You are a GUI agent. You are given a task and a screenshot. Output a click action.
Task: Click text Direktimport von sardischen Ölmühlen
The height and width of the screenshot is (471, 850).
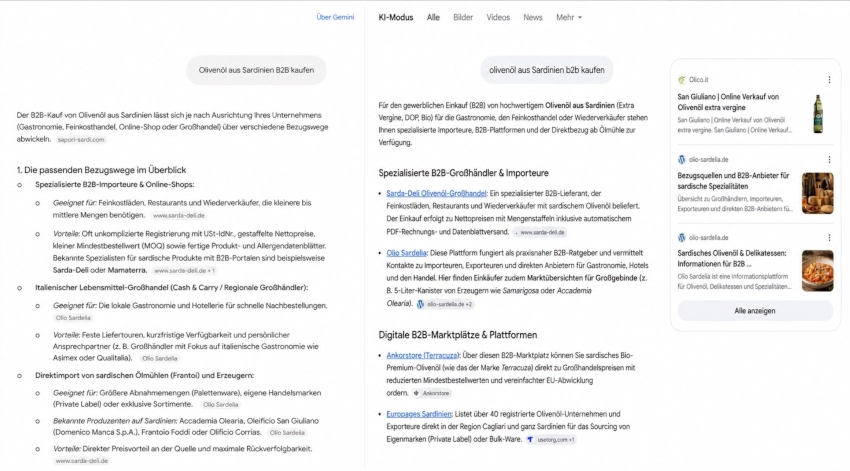(144, 375)
